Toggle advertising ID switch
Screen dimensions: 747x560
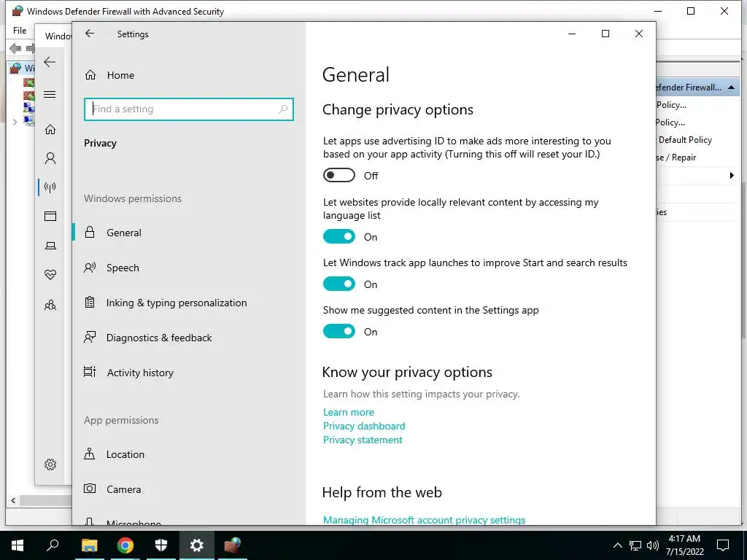click(x=338, y=175)
